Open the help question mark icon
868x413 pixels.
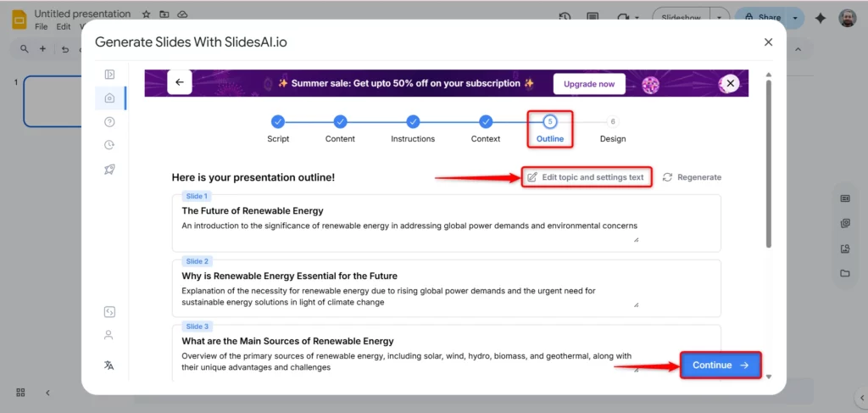click(109, 121)
